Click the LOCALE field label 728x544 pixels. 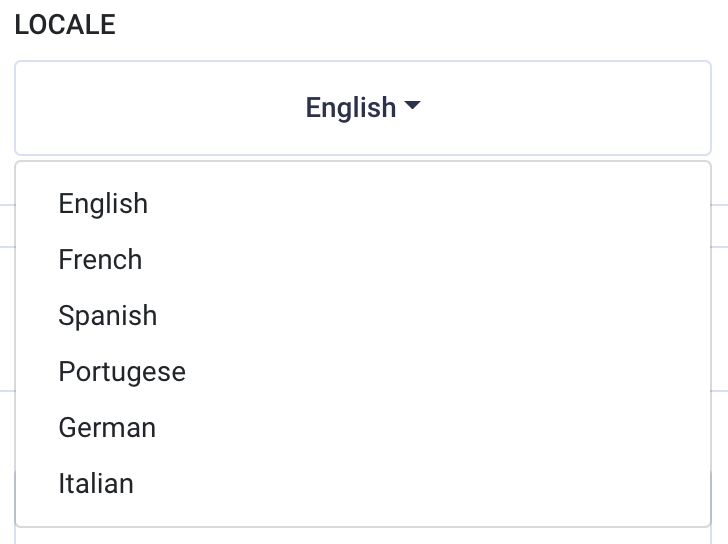tap(65, 25)
